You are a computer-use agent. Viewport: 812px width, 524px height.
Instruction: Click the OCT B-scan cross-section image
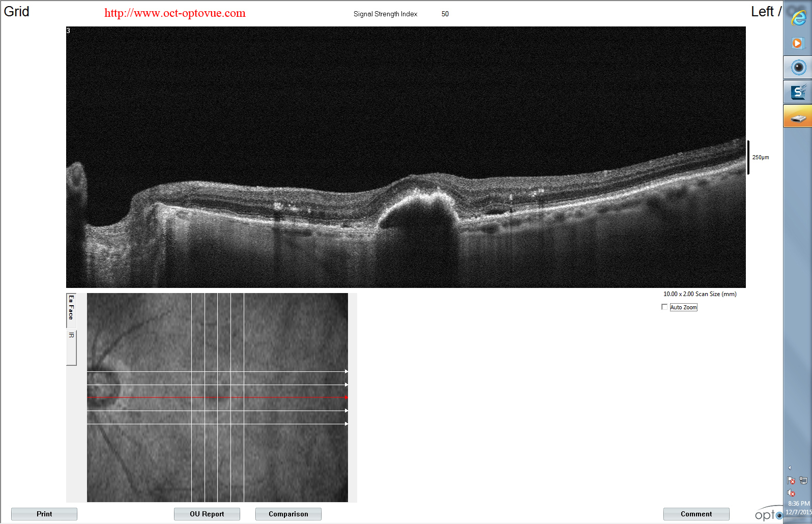pyautogui.click(x=406, y=157)
